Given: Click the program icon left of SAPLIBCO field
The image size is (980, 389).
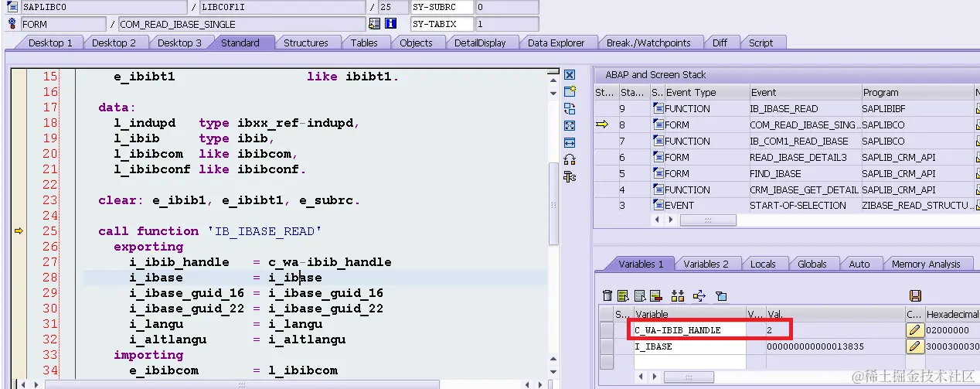Looking at the screenshot, I should [12, 7].
